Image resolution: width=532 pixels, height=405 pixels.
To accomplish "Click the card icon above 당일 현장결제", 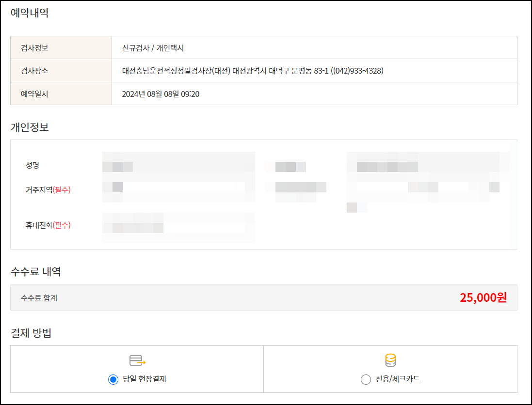I will coord(137,360).
